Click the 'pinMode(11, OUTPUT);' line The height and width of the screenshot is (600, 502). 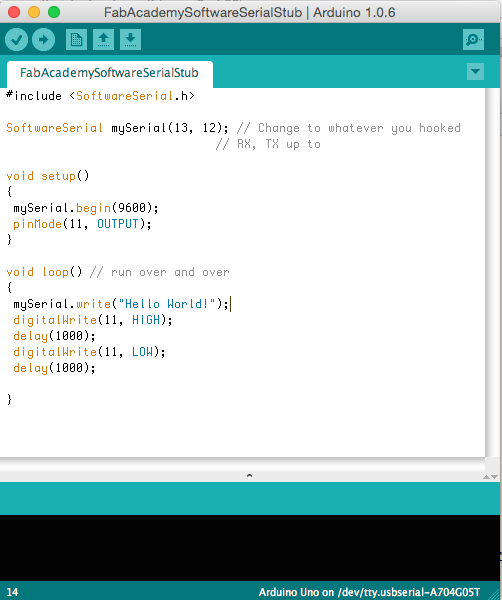coord(82,224)
